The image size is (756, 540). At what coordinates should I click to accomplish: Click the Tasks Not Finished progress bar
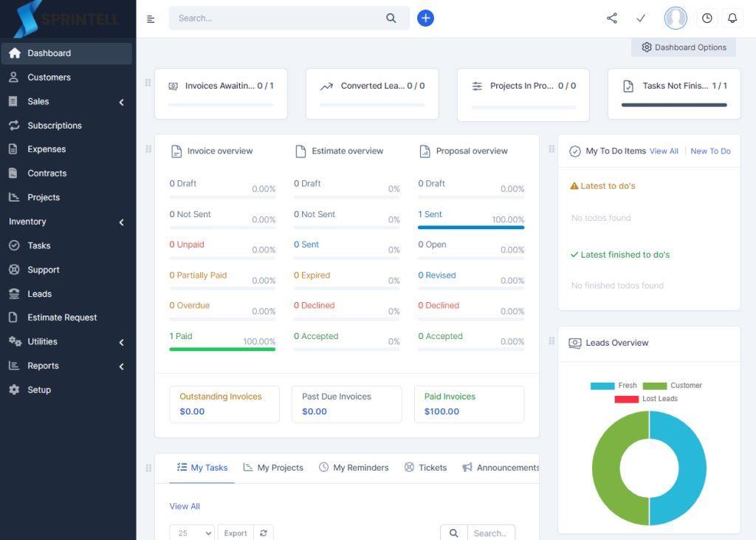tap(674, 105)
